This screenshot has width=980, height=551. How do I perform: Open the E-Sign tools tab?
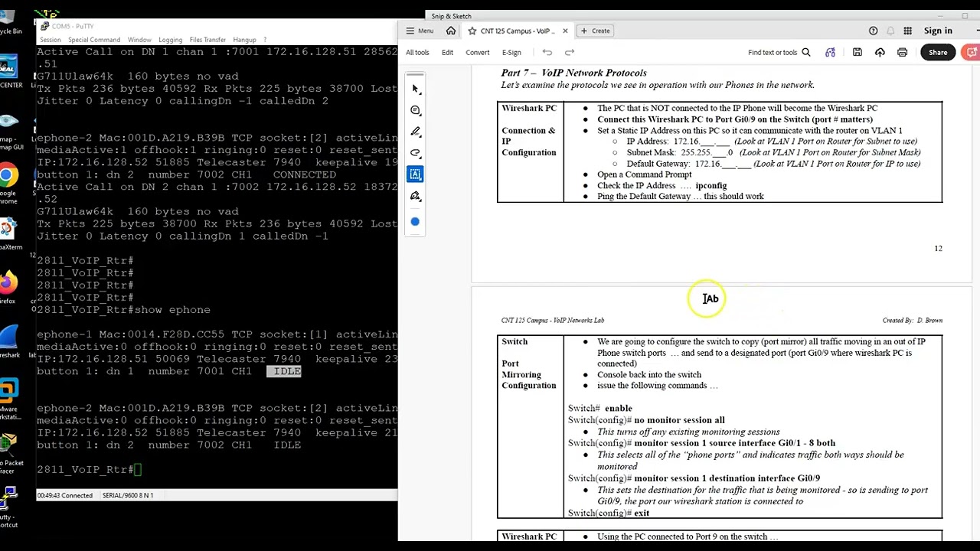pyautogui.click(x=511, y=52)
